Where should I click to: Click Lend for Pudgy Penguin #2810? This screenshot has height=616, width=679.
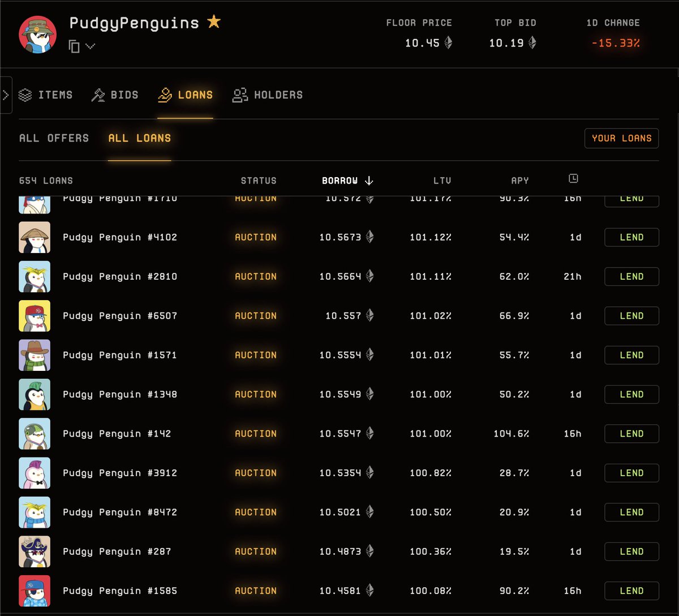pyautogui.click(x=631, y=276)
